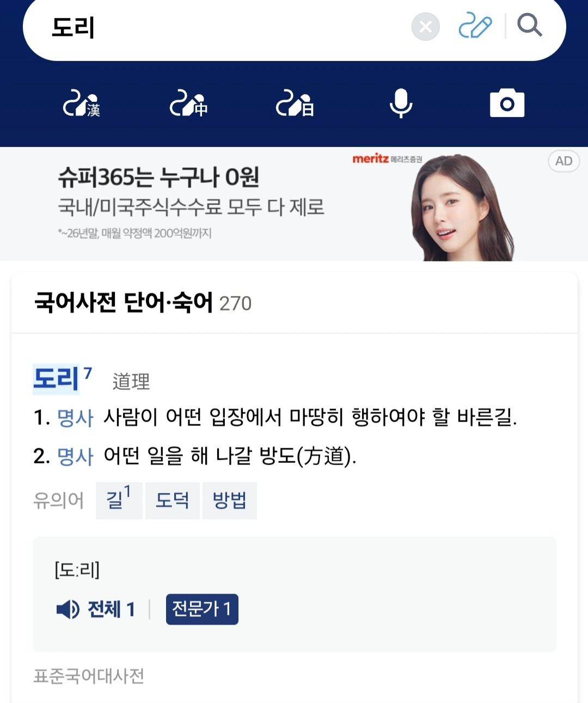The image size is (588, 703).
Task: Clear the search text with the X icon
Action: (x=425, y=26)
